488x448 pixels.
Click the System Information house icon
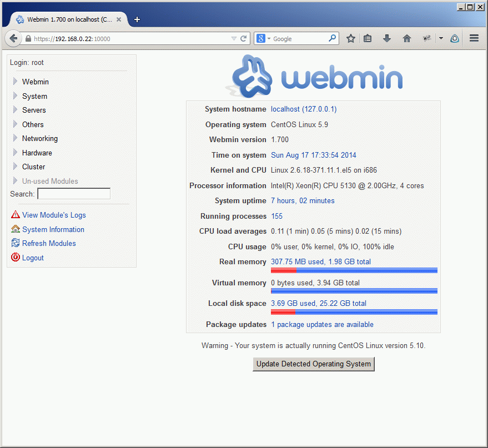pos(15,229)
